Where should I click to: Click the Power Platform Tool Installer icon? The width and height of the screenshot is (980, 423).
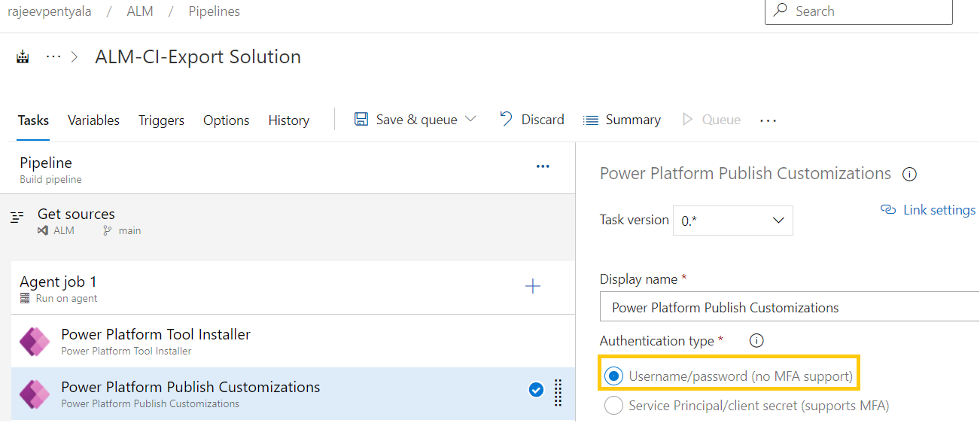point(35,342)
